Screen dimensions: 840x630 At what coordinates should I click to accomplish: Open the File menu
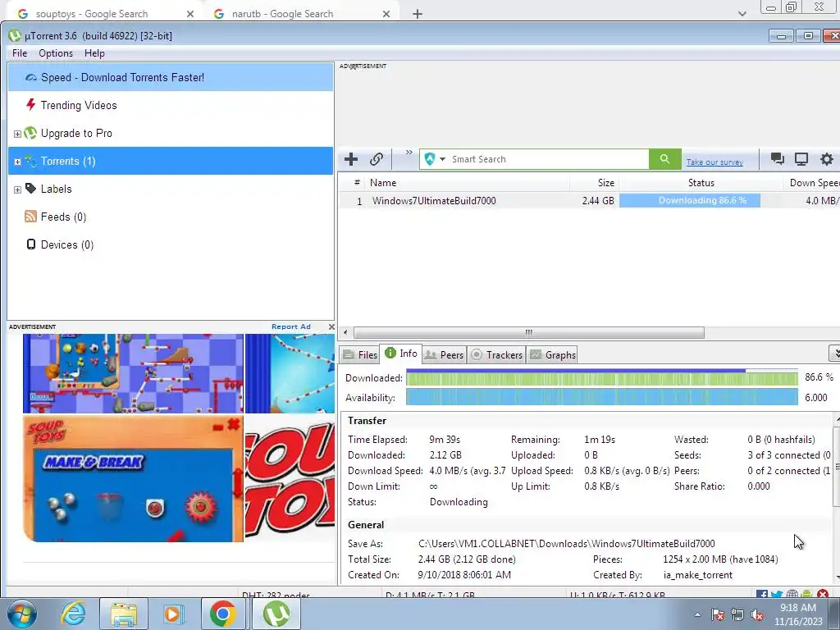20,53
